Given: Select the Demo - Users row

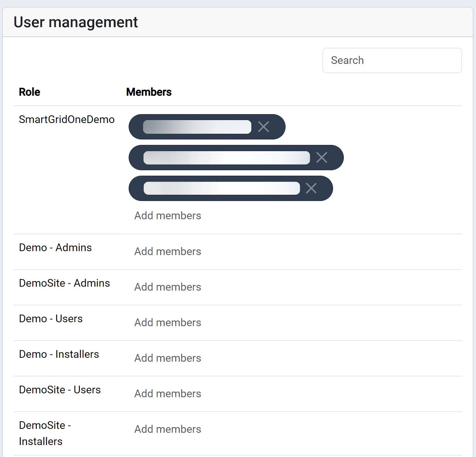Looking at the screenshot, I should [x=50, y=319].
